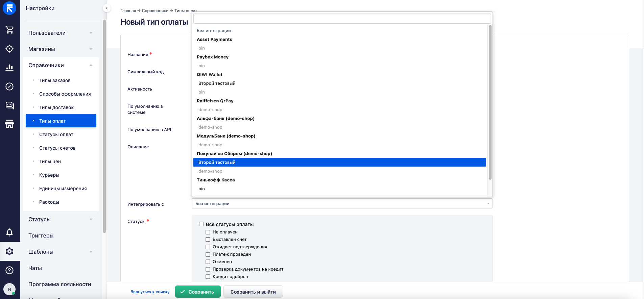This screenshot has width=644, height=299.
Task: Collapse the Справочники section
Action: [61, 65]
